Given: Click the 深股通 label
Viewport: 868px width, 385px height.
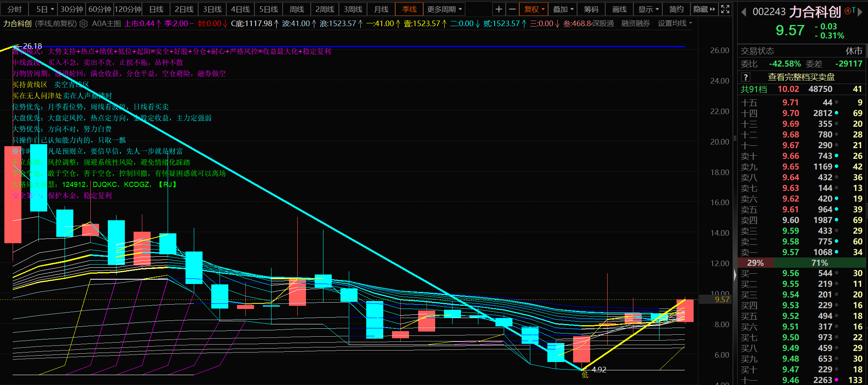Looking at the screenshot, I should (x=603, y=24).
